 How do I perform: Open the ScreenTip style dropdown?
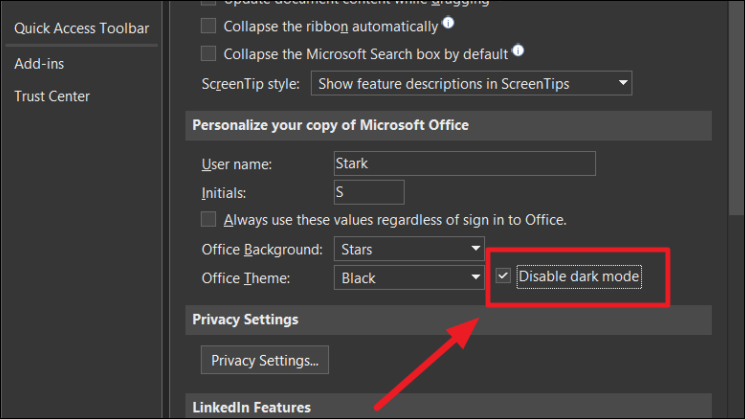pos(471,83)
